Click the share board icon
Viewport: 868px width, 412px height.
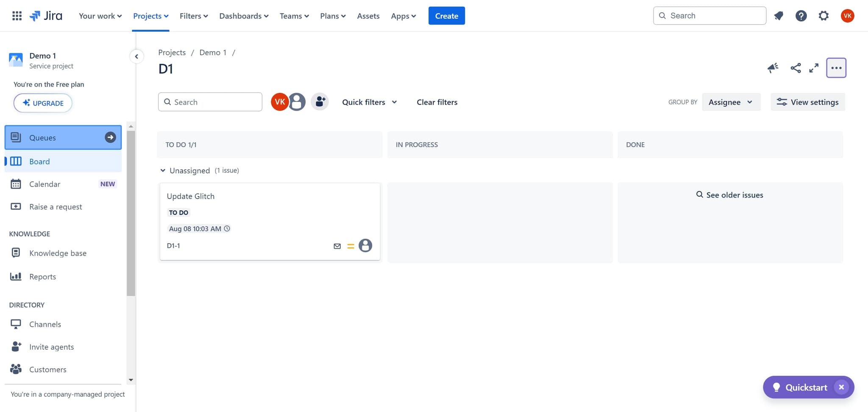pos(796,68)
